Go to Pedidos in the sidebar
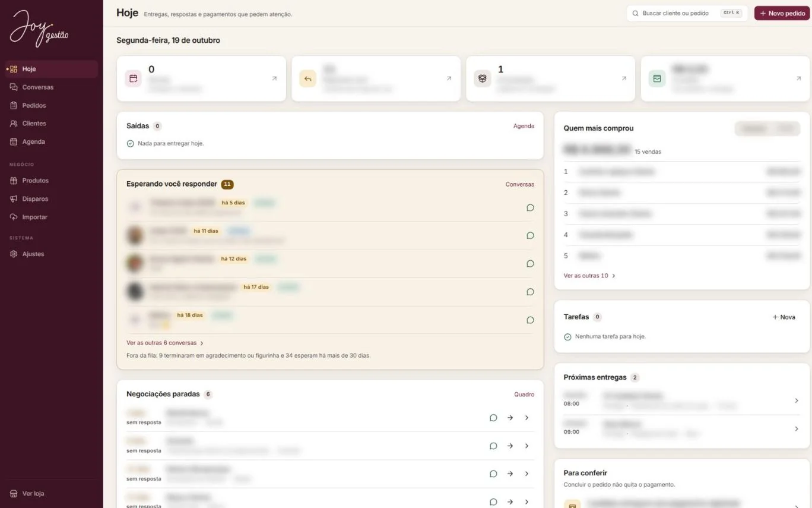812x508 pixels. (x=52, y=105)
